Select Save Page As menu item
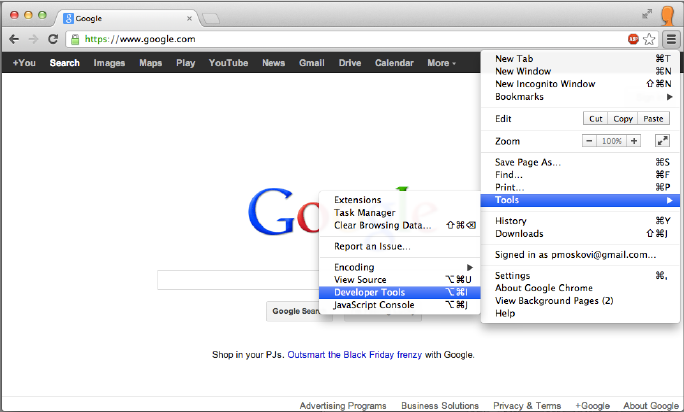The image size is (684, 412). [x=580, y=162]
